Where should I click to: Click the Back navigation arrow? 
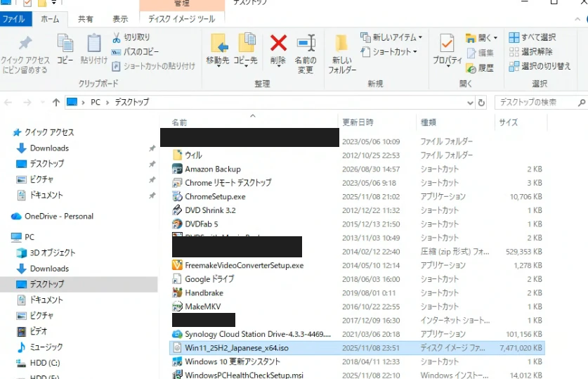pyautogui.click(x=8, y=102)
